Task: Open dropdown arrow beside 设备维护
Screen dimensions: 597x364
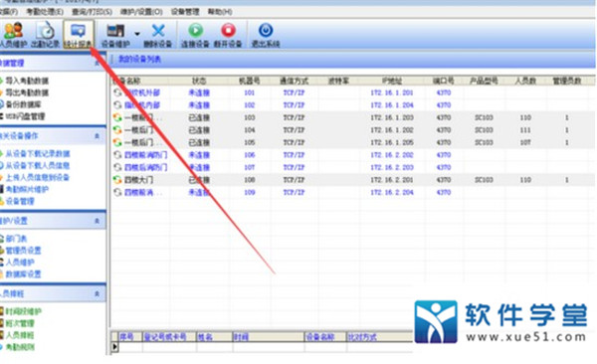Action: coord(136,34)
